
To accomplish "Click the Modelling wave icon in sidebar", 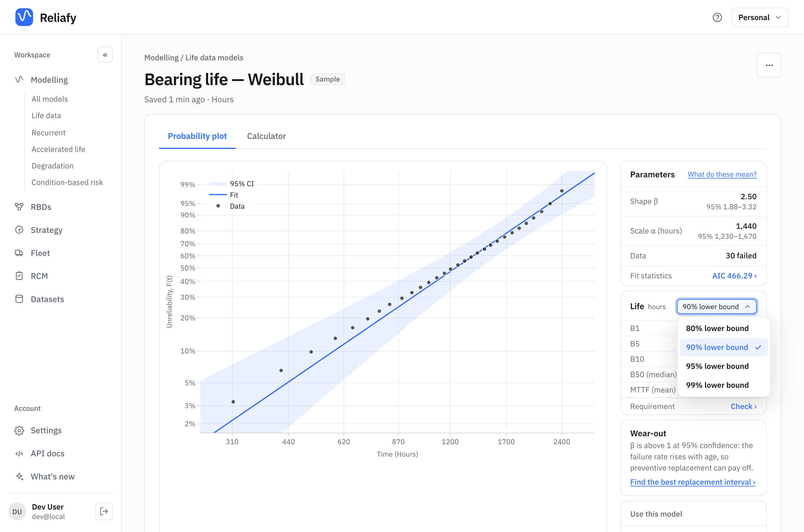I will [19, 80].
